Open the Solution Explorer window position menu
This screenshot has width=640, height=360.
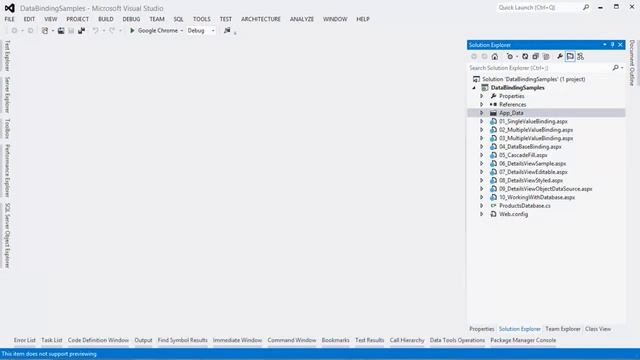[x=604, y=45]
